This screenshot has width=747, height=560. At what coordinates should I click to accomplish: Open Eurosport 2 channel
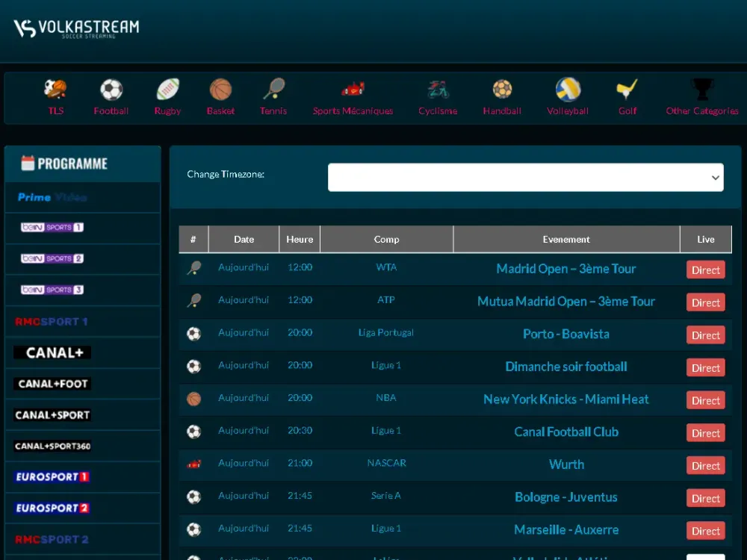(x=52, y=508)
